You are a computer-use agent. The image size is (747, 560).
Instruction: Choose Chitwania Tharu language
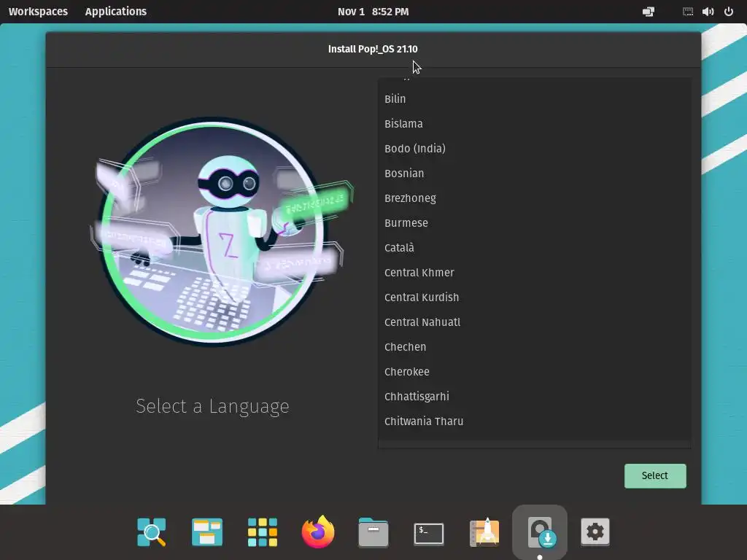click(535, 421)
